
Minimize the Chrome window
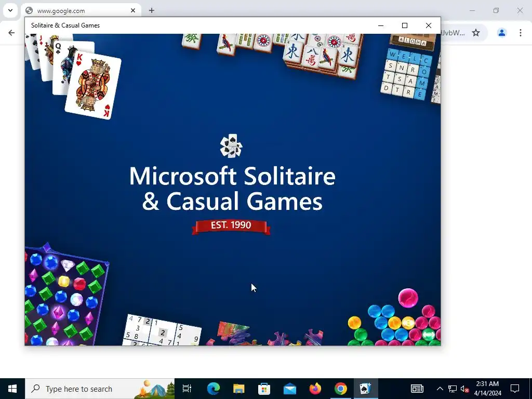472,10
